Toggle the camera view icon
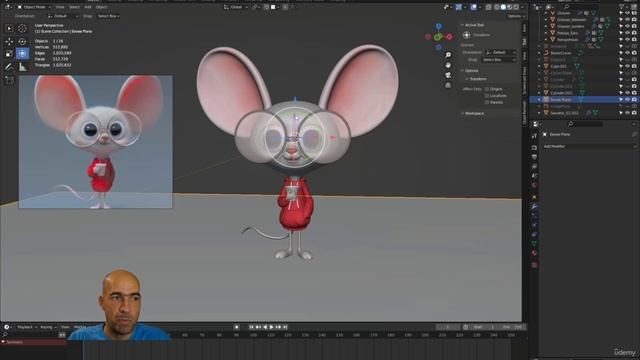 448,75
